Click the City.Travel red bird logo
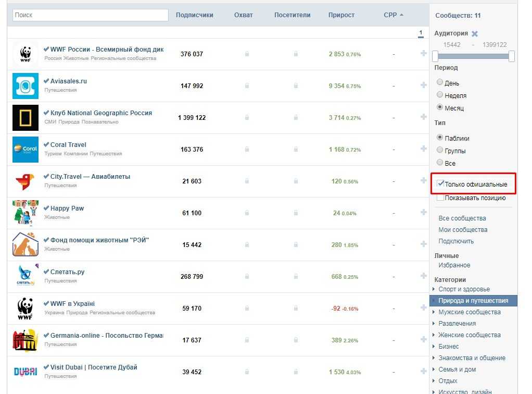Image resolution: width=532 pixels, height=394 pixels. (25, 181)
